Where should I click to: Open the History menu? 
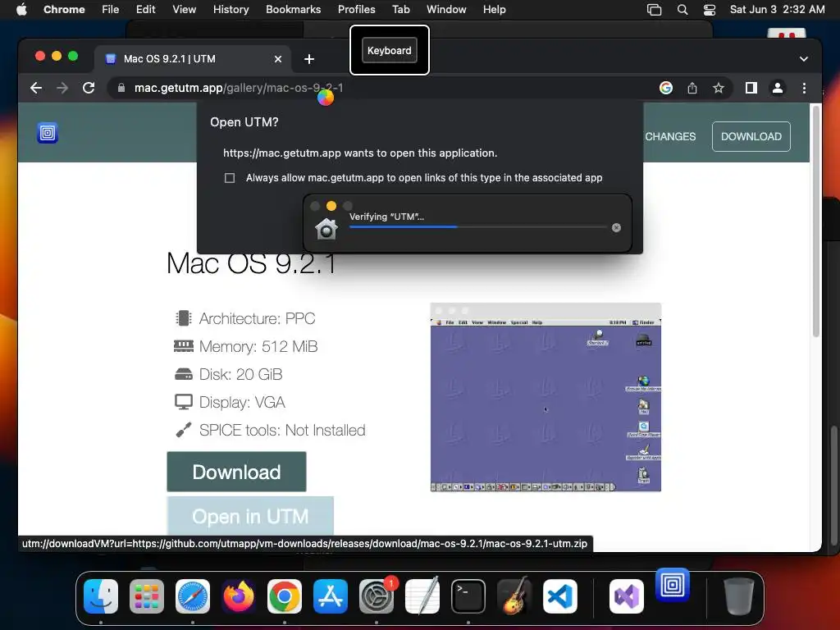[231, 10]
